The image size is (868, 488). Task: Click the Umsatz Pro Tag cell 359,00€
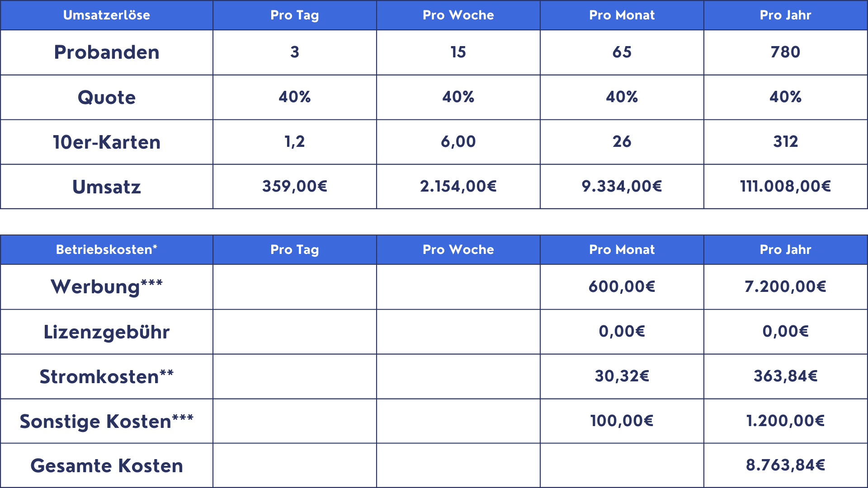(x=294, y=187)
